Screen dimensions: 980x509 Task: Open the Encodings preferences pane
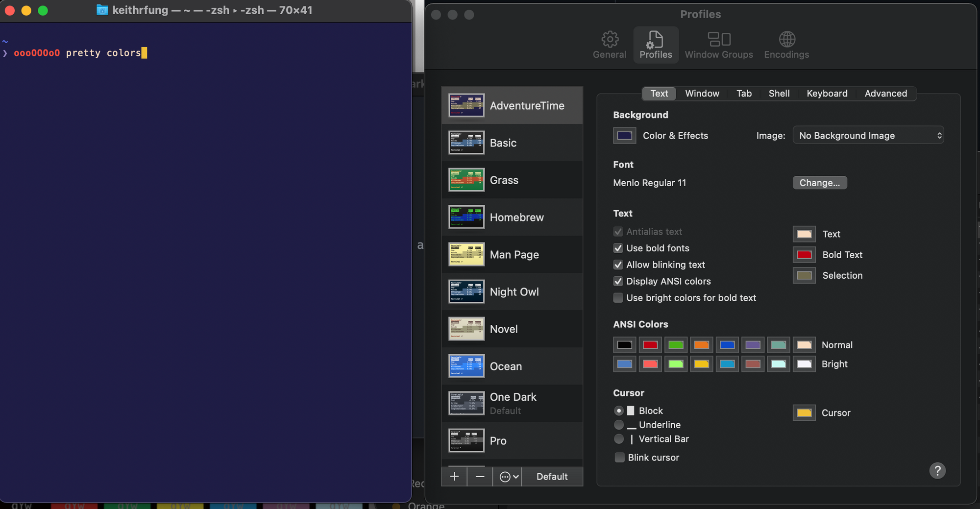pyautogui.click(x=786, y=45)
